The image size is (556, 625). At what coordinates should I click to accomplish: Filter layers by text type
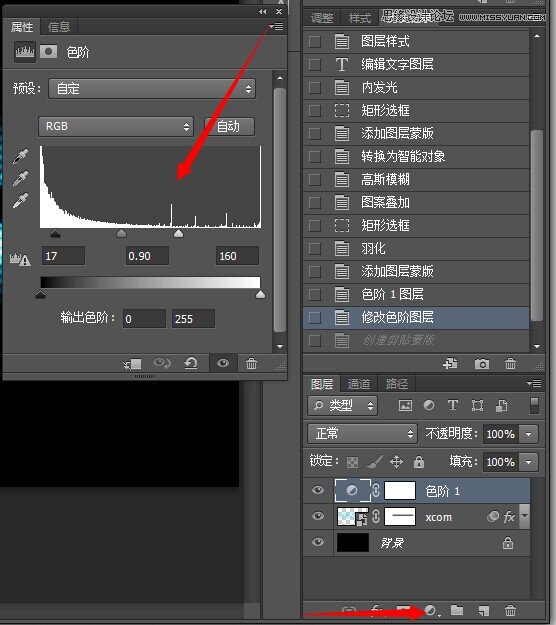(453, 405)
